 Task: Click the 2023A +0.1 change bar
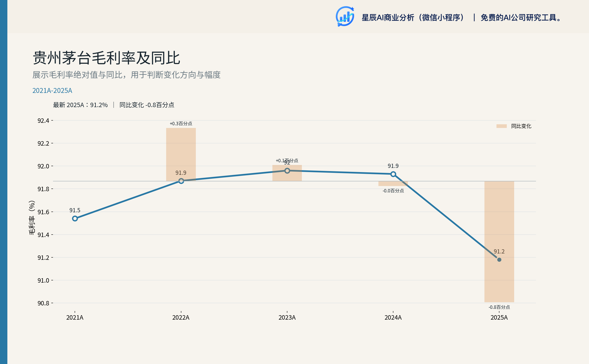tap(287, 173)
